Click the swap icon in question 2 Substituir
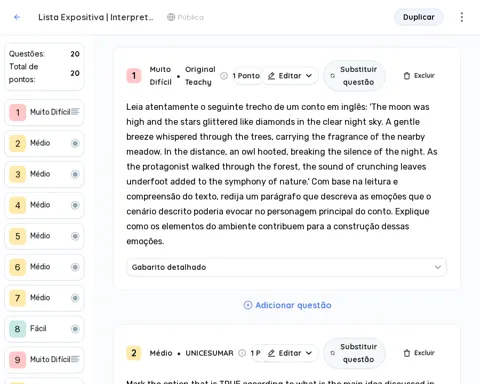 pyautogui.click(x=332, y=353)
